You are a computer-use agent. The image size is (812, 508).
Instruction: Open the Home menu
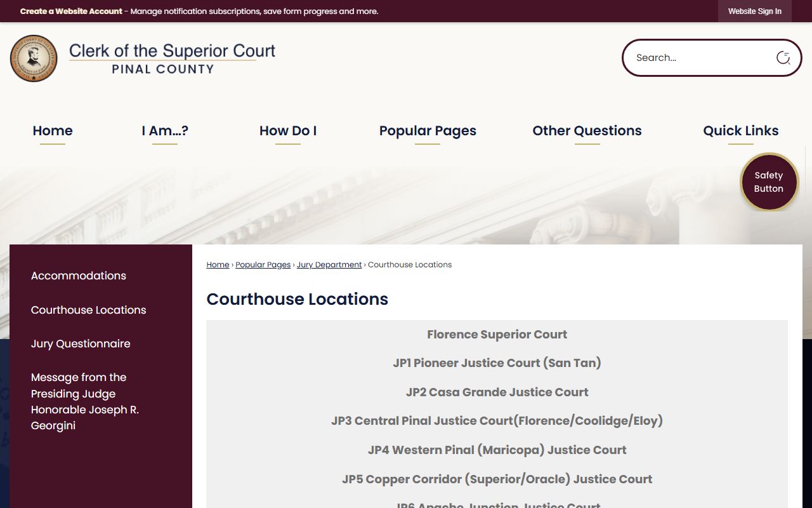(53, 131)
